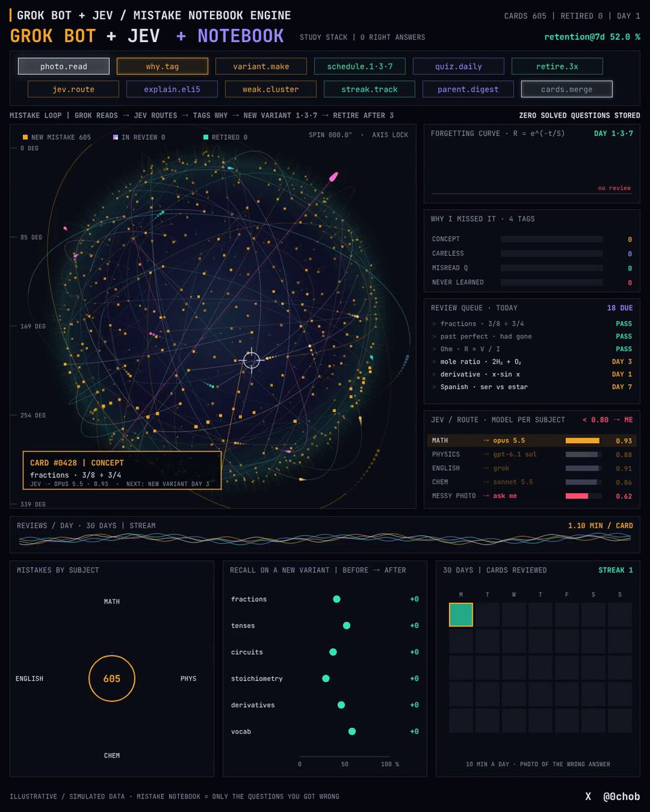This screenshot has height=812, width=650.
Task: Select the why.tag chip
Action: (x=162, y=66)
